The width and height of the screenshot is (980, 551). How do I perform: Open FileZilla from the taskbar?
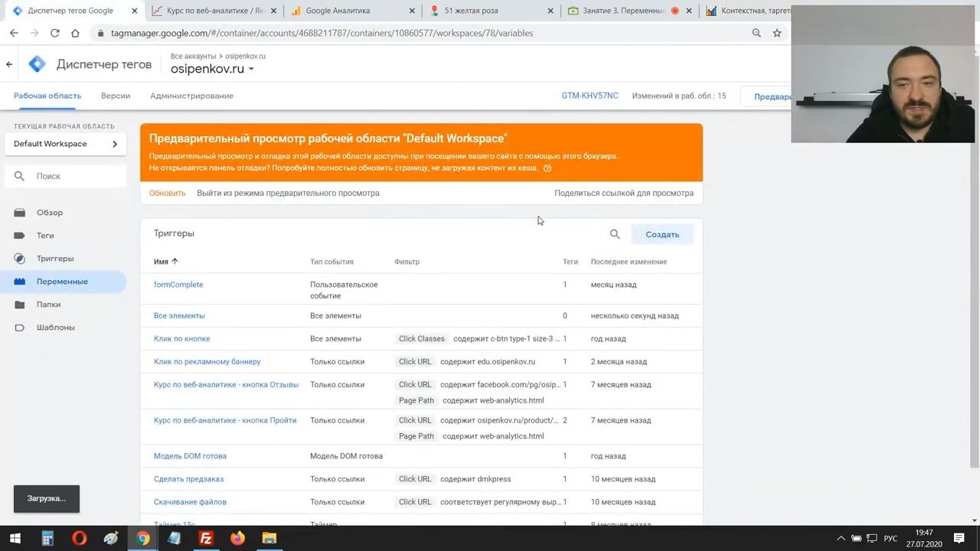[x=205, y=538]
